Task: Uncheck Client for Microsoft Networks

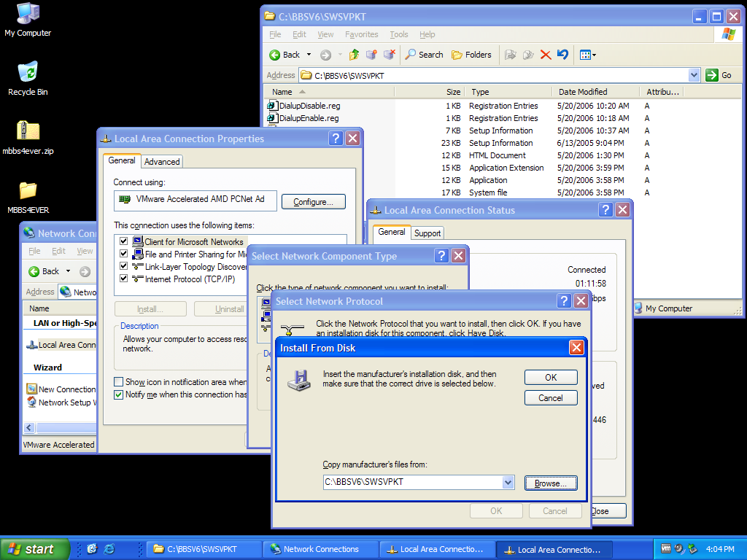Action: click(x=124, y=241)
